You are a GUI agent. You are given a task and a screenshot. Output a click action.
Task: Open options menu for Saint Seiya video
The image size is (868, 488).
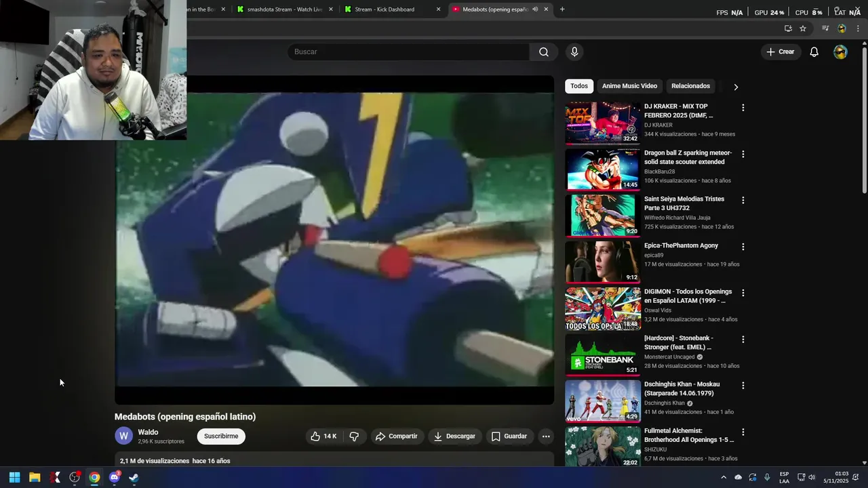743,201
